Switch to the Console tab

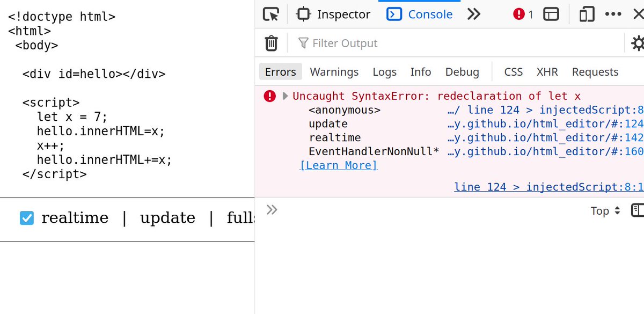pos(420,14)
